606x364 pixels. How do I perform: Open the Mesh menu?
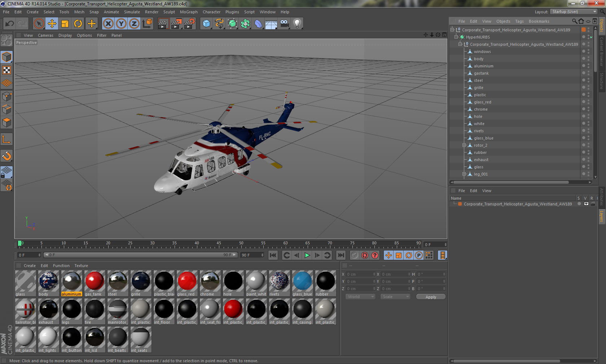pyautogui.click(x=79, y=12)
